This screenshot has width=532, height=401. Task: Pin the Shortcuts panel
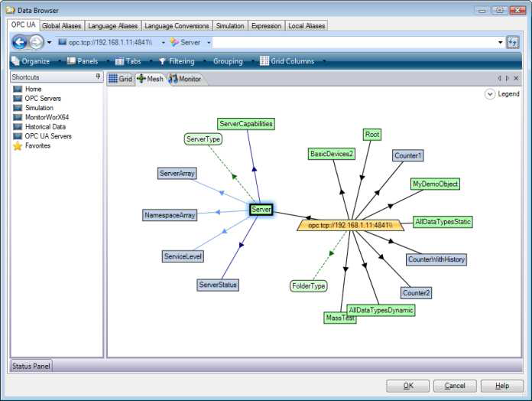[x=98, y=77]
